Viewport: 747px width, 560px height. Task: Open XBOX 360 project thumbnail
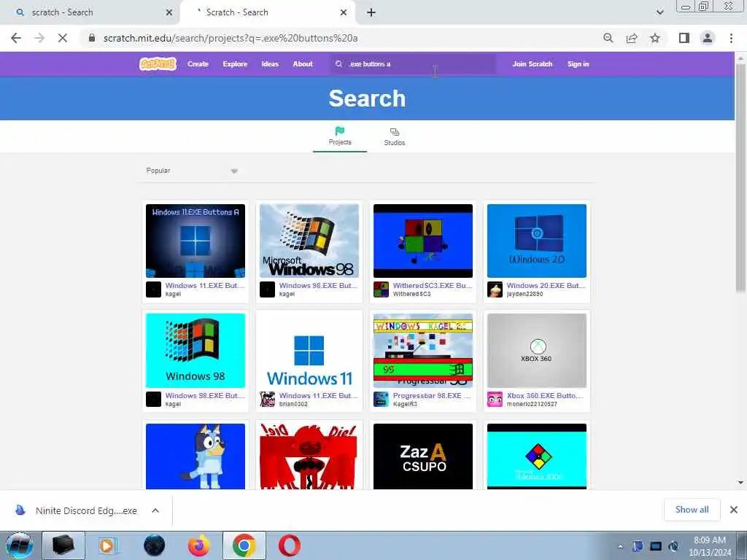pos(537,351)
